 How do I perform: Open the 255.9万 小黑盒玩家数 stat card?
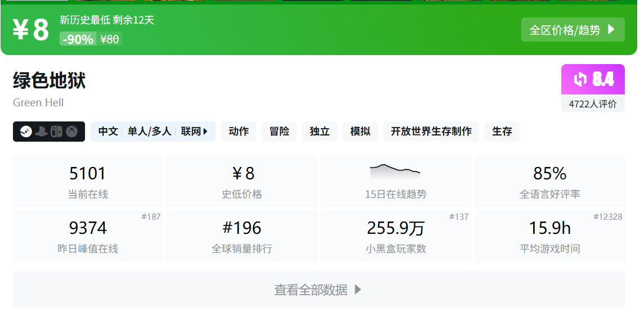pos(396,236)
